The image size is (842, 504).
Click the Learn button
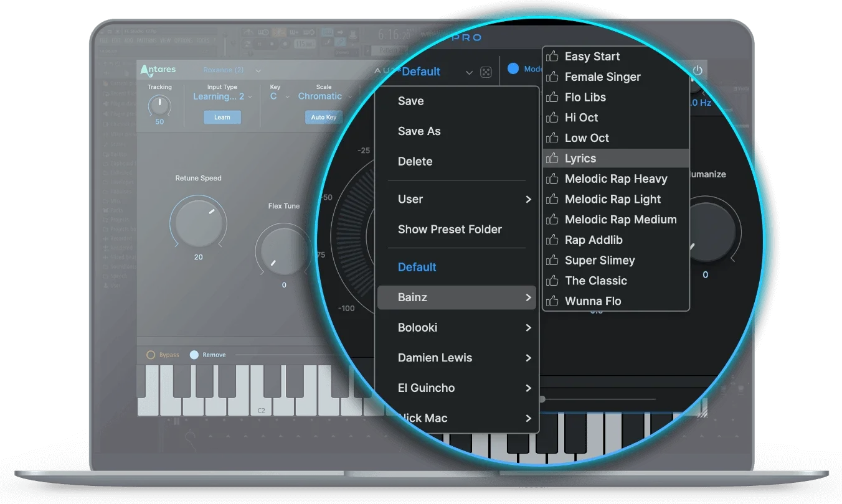point(222,117)
